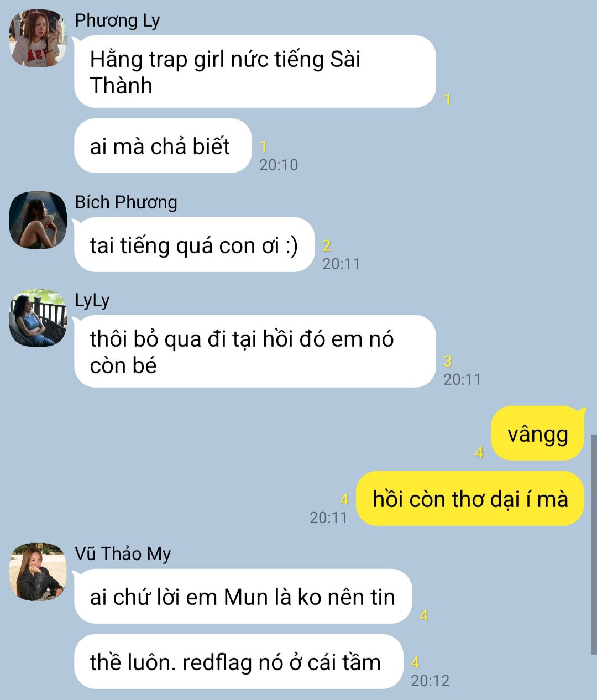Open Phương Ly's profile avatar
The image size is (597, 700).
pos(38,39)
